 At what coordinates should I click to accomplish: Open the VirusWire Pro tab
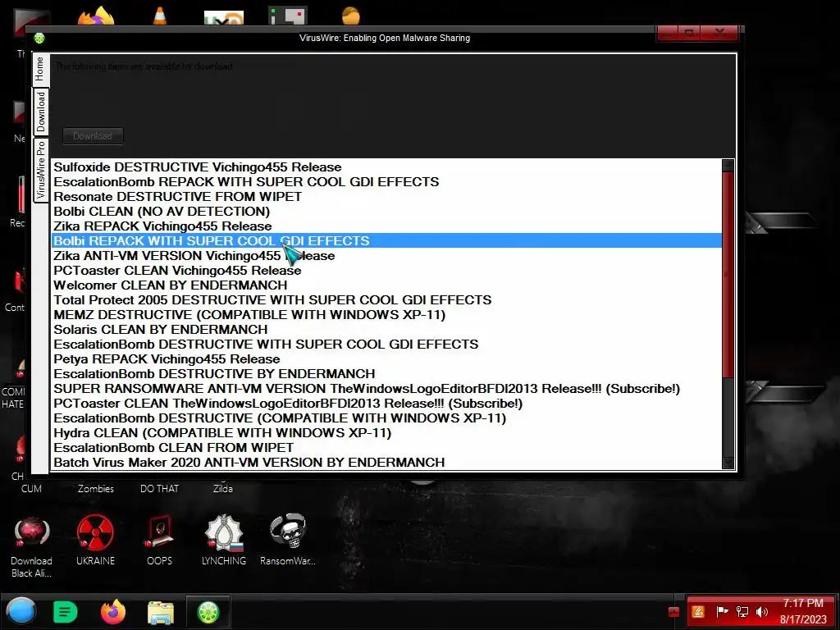pyautogui.click(x=41, y=170)
